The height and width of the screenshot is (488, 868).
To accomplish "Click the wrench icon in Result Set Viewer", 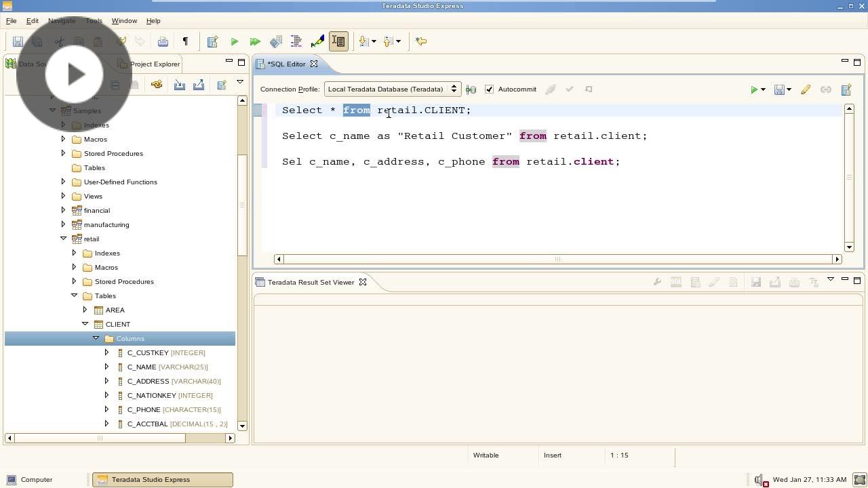I will coord(657,282).
